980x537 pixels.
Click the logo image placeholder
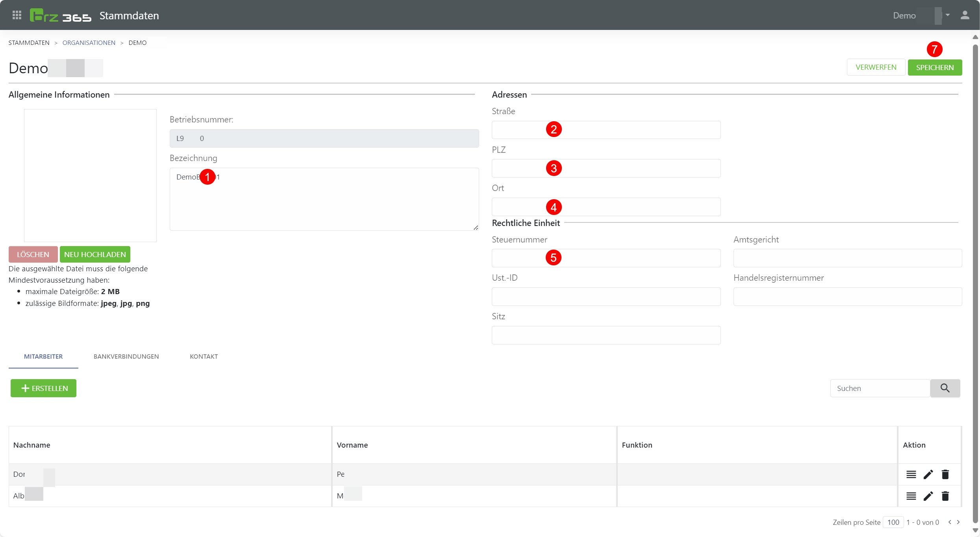[x=90, y=176]
